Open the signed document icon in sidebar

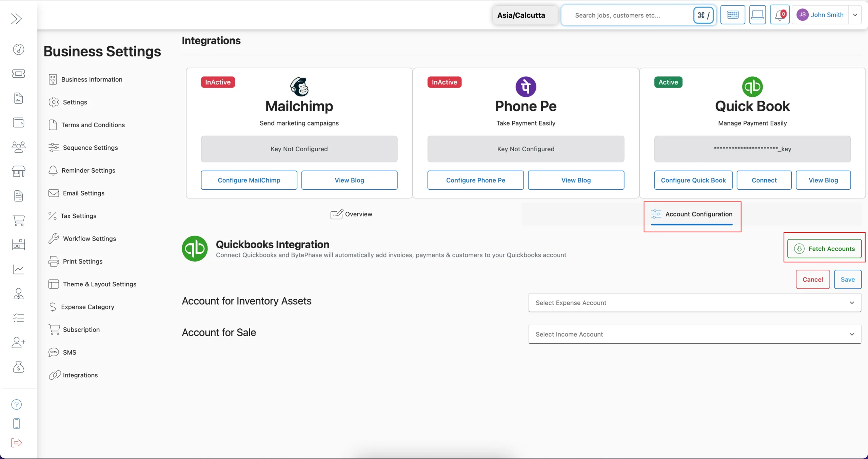(19, 98)
